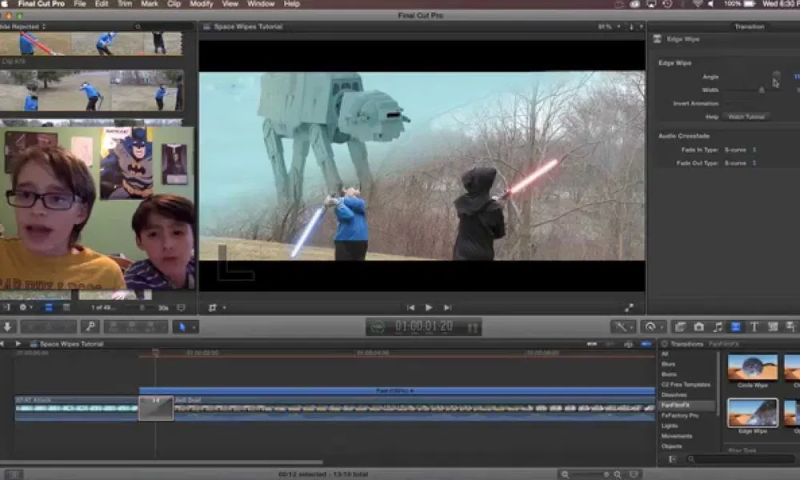The height and width of the screenshot is (480, 800).
Task: Open the Themes browser icon
Action: [790, 327]
